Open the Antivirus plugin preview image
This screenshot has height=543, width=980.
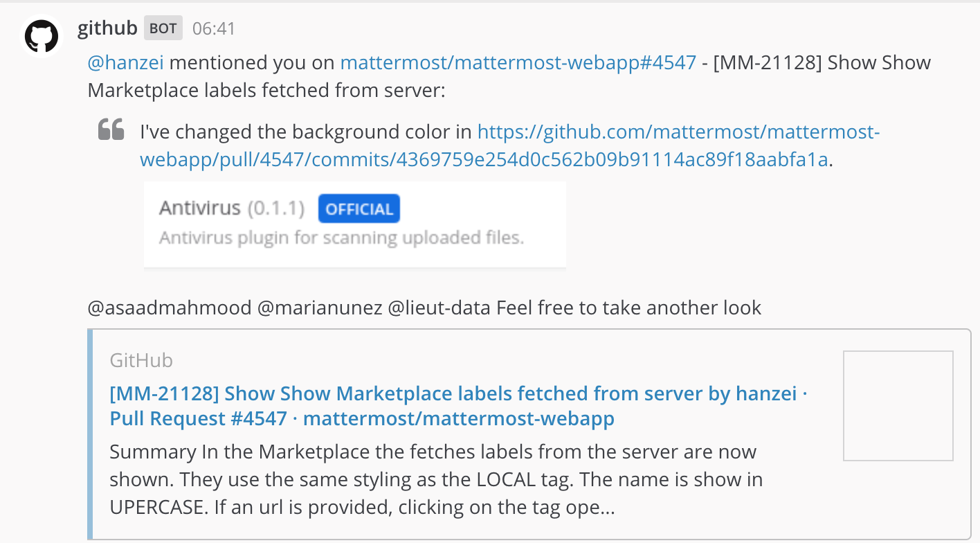(355, 224)
